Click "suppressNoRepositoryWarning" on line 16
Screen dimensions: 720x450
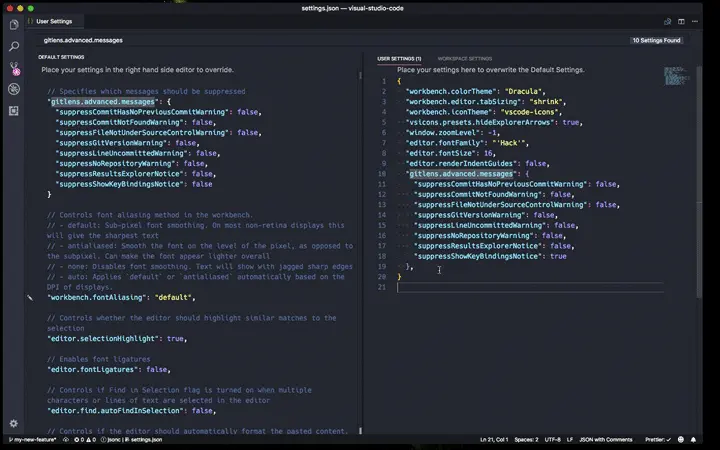coord(473,236)
